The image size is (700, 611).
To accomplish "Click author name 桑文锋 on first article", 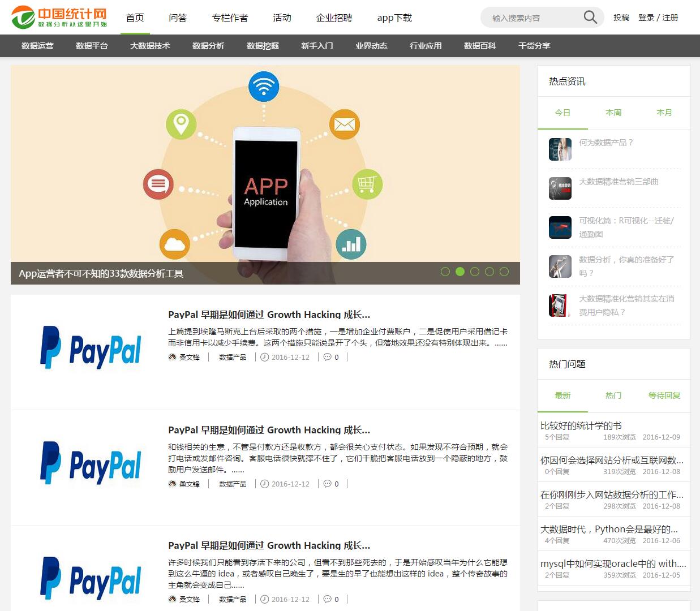I will point(190,358).
